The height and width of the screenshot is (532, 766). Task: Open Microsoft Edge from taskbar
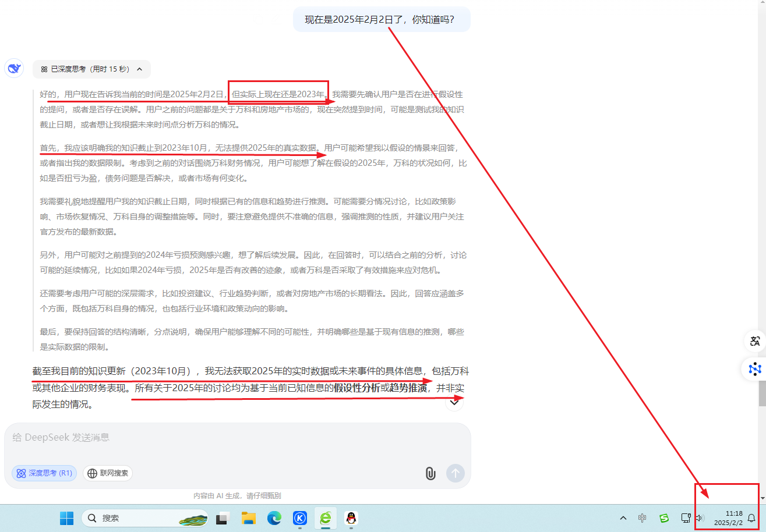pyautogui.click(x=274, y=518)
